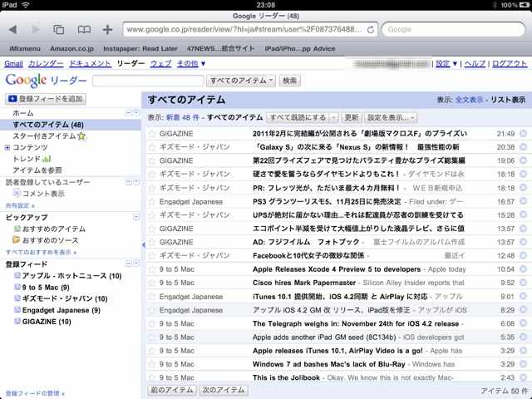This screenshot has width=532, height=399.
Task: Open the Gmail link
Action: (x=13, y=63)
